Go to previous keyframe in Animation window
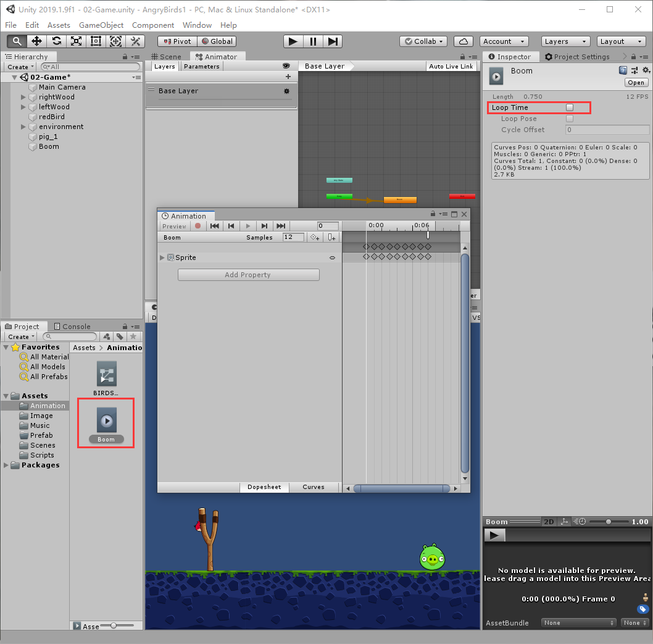 [x=231, y=226]
